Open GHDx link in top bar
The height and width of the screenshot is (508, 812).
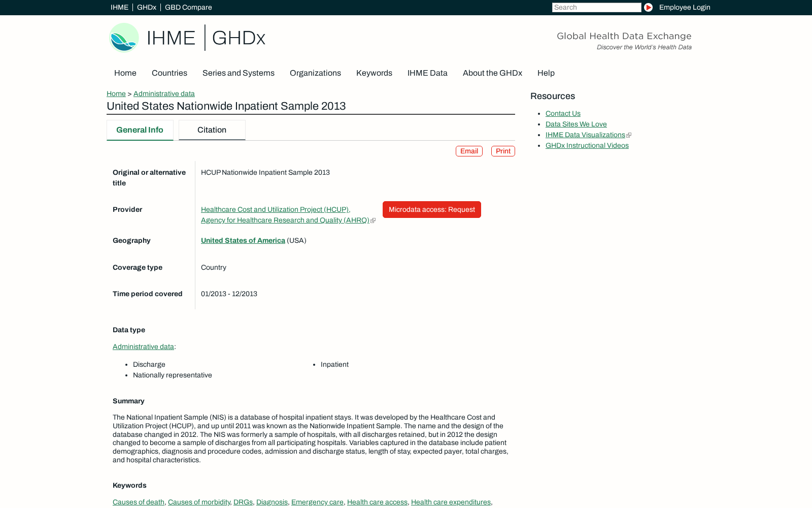tap(147, 7)
